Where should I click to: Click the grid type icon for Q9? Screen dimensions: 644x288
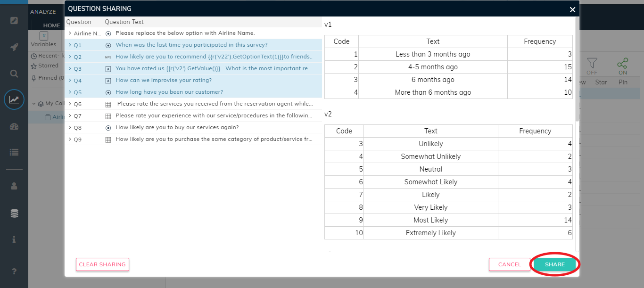(108, 140)
